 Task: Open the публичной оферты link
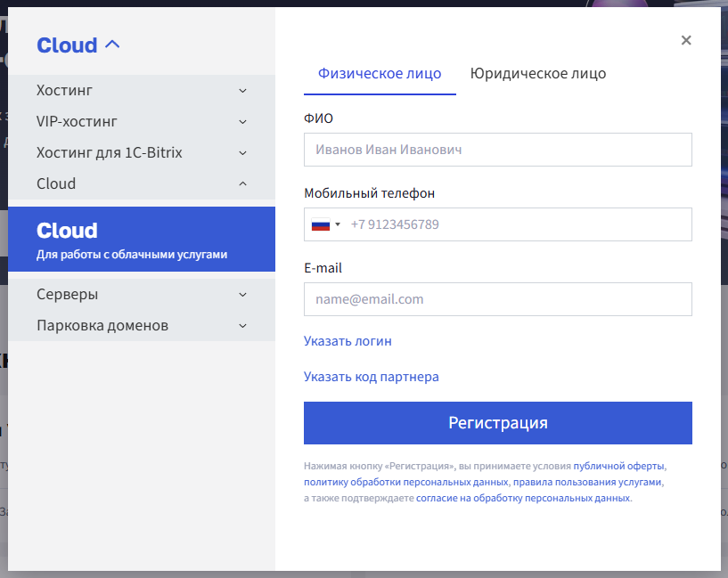pyautogui.click(x=618, y=466)
